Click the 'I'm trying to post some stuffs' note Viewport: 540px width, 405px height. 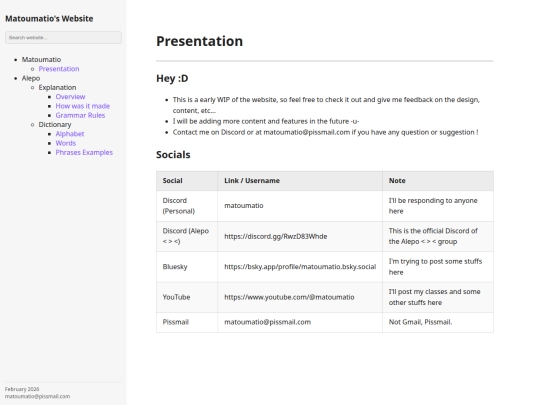click(435, 267)
